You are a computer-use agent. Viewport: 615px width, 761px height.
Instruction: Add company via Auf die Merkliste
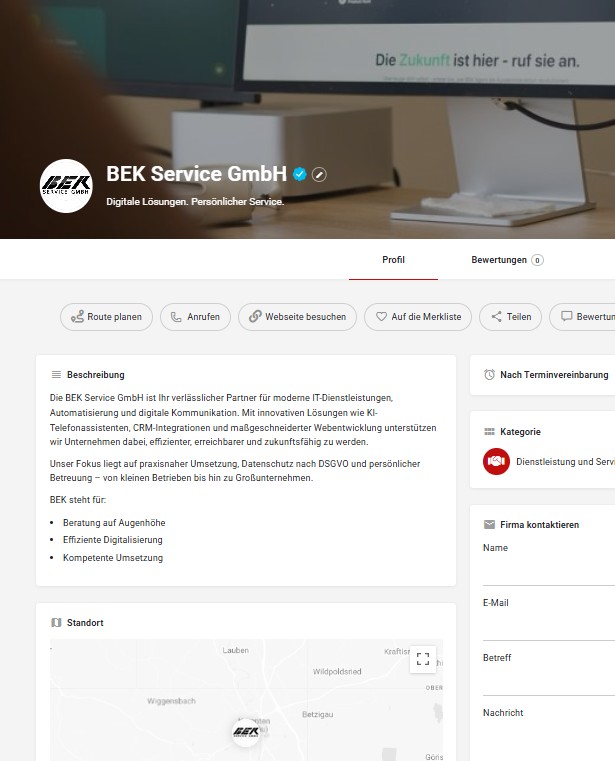(418, 317)
